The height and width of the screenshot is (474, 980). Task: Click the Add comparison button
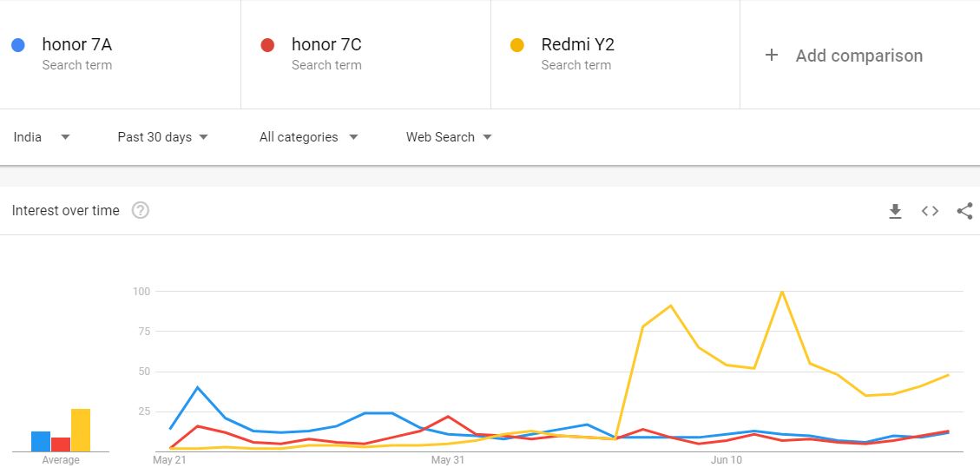click(858, 56)
